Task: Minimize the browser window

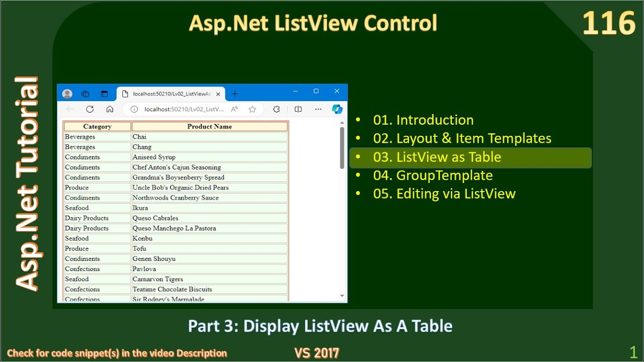Action: pyautogui.click(x=295, y=92)
